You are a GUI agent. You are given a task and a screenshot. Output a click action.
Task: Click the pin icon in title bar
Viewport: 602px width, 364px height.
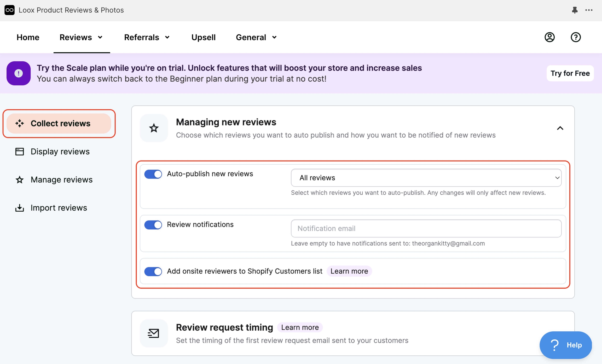coord(575,10)
